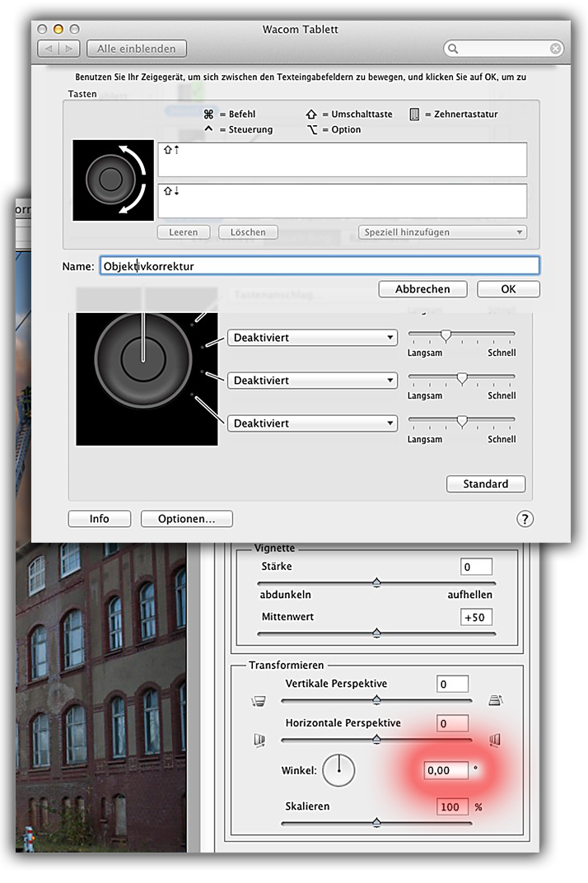This screenshot has width=588, height=883.
Task: Click the Transformieren group label
Action: point(287,665)
